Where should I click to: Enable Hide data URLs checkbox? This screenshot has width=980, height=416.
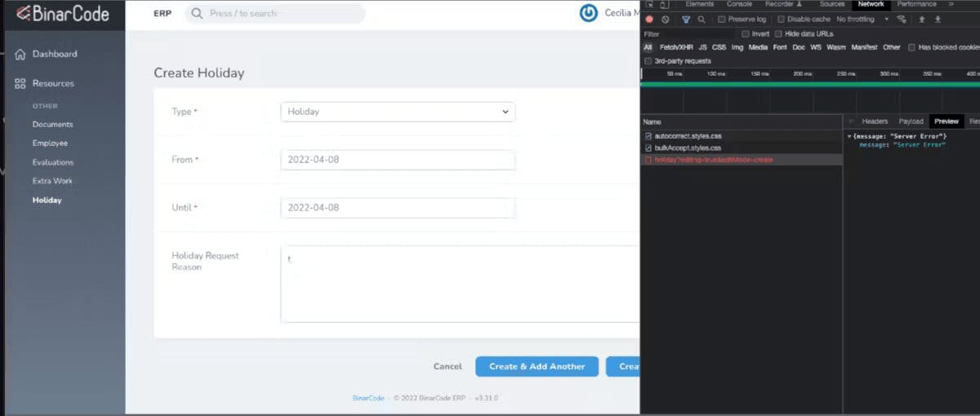pos(778,34)
